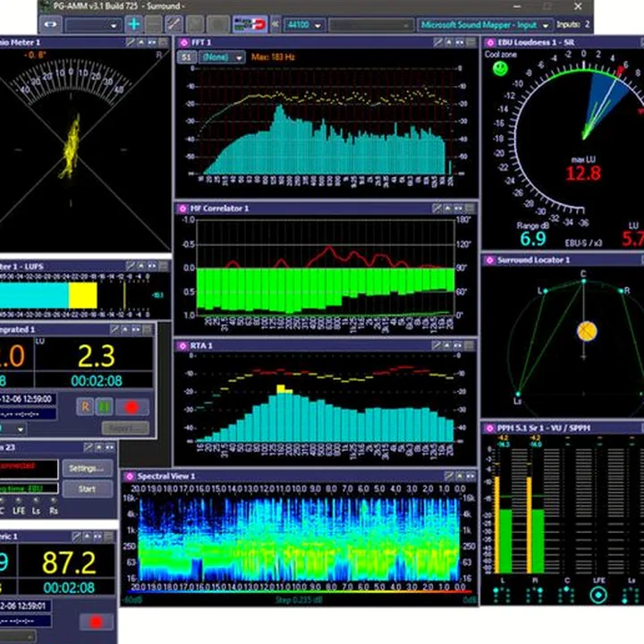Open the 44100 sample rate dropdown

pos(304,25)
